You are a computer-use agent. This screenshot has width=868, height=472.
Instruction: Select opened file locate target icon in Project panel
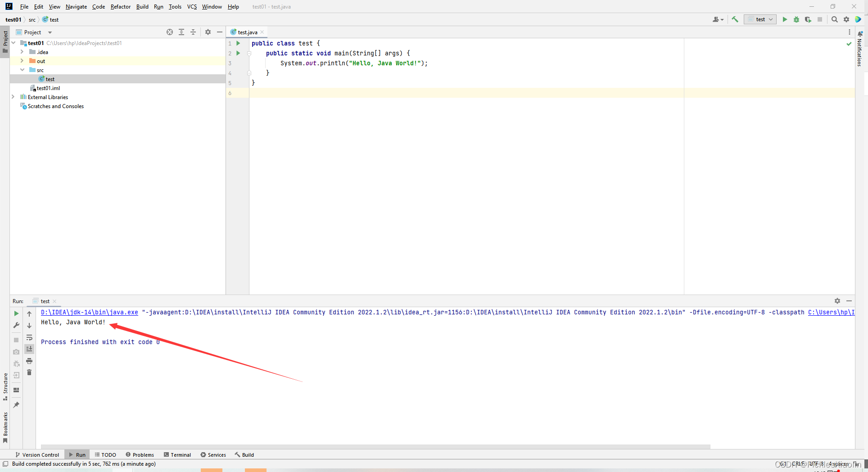(x=170, y=32)
